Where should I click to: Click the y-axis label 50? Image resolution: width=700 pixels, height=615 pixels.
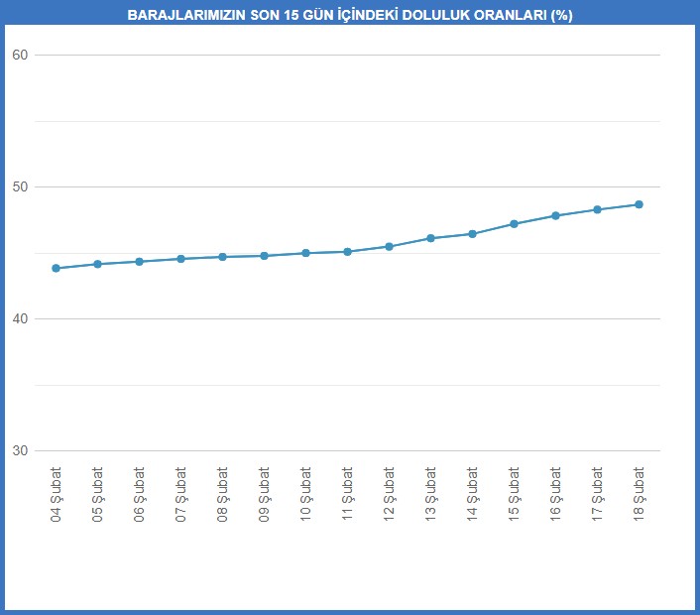pos(19,186)
